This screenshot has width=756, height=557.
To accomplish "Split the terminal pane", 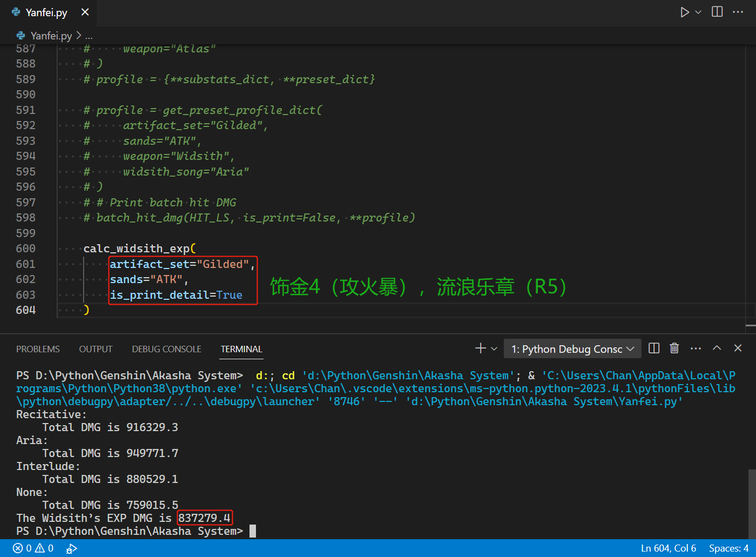I will [x=654, y=348].
